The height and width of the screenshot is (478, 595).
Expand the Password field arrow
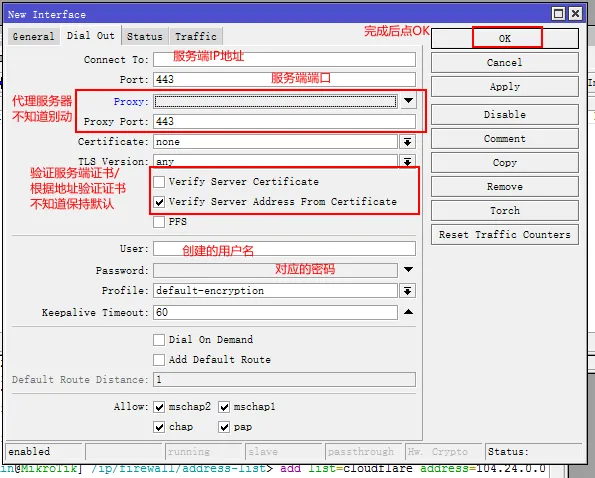(x=408, y=270)
